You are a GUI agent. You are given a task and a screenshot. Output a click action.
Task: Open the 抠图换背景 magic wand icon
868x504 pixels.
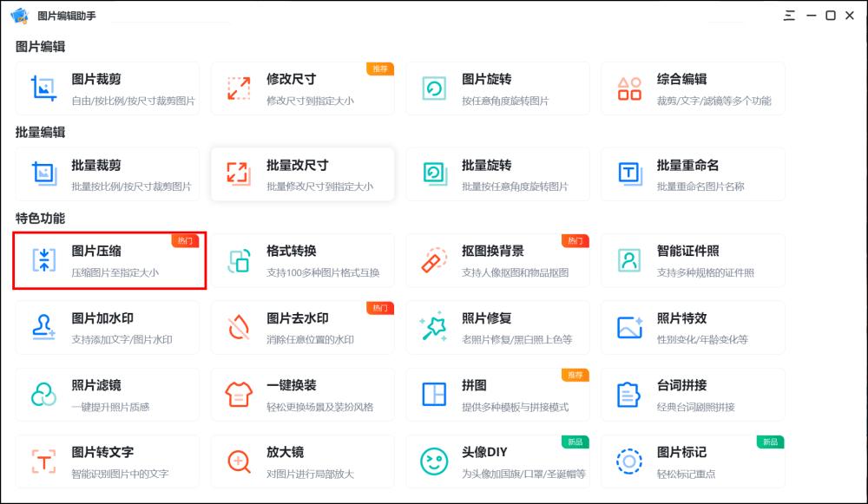point(433,260)
